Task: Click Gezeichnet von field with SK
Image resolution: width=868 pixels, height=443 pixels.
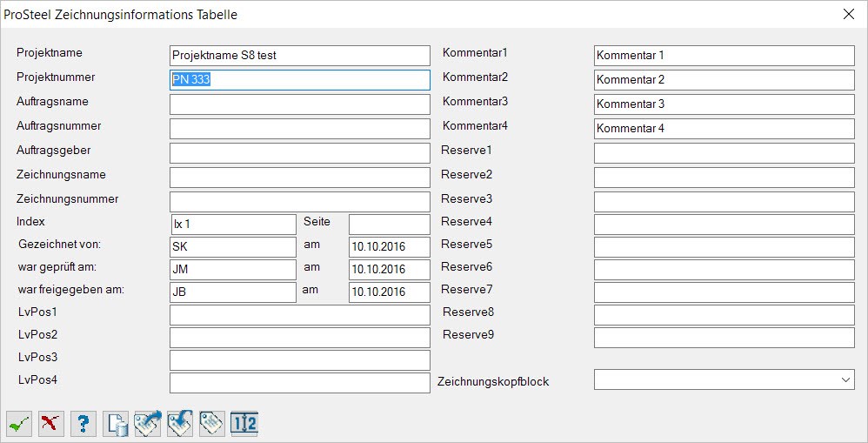Action: click(x=233, y=247)
